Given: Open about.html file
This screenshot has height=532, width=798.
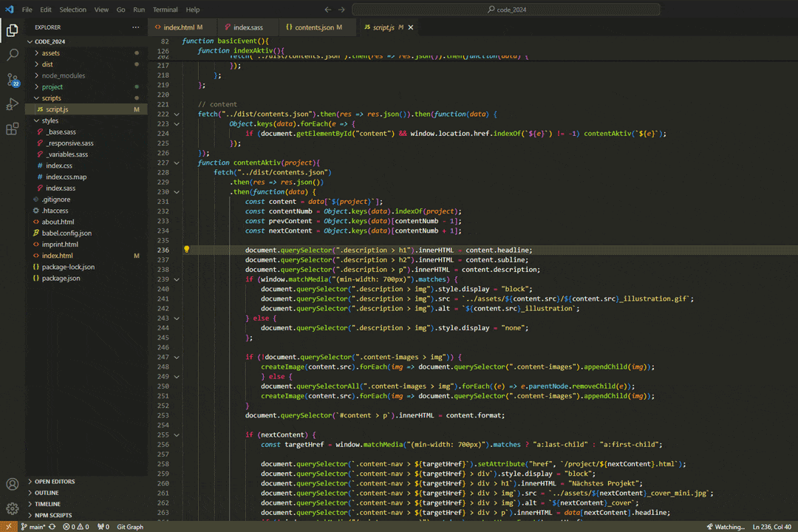Looking at the screenshot, I should (86, 222).
